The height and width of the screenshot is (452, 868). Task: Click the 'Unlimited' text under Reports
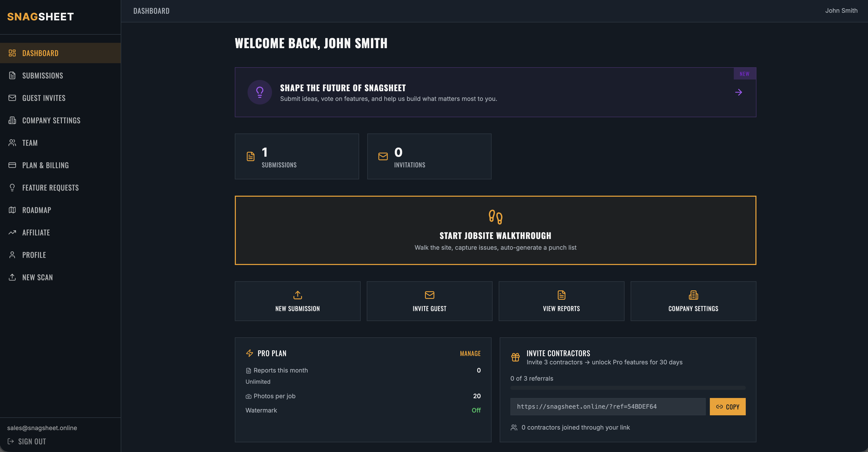coord(258,382)
